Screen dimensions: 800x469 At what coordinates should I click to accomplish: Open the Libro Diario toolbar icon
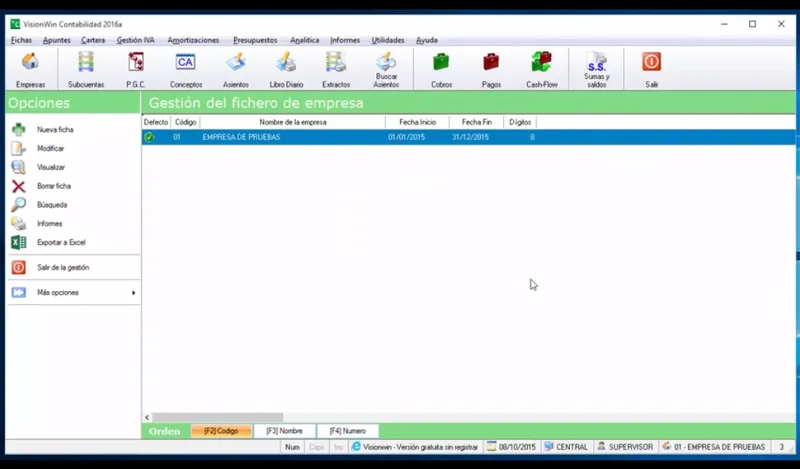tap(286, 69)
